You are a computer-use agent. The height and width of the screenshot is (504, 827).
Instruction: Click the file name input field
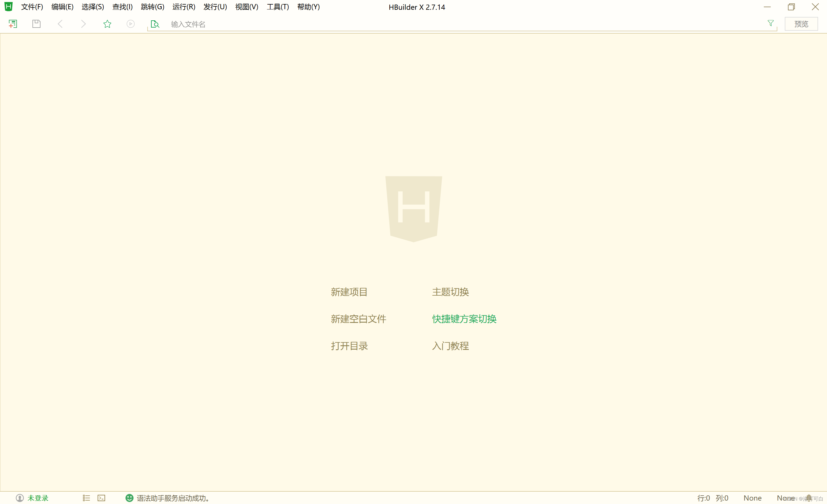(x=268, y=24)
